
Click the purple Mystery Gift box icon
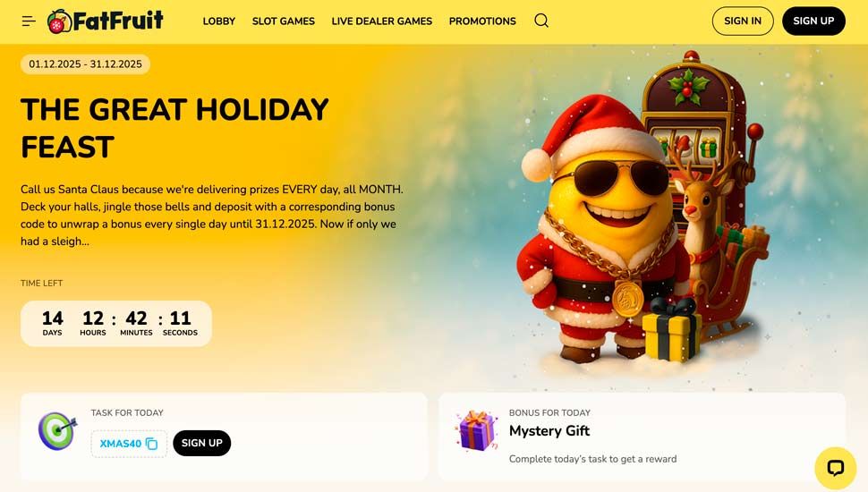(476, 430)
